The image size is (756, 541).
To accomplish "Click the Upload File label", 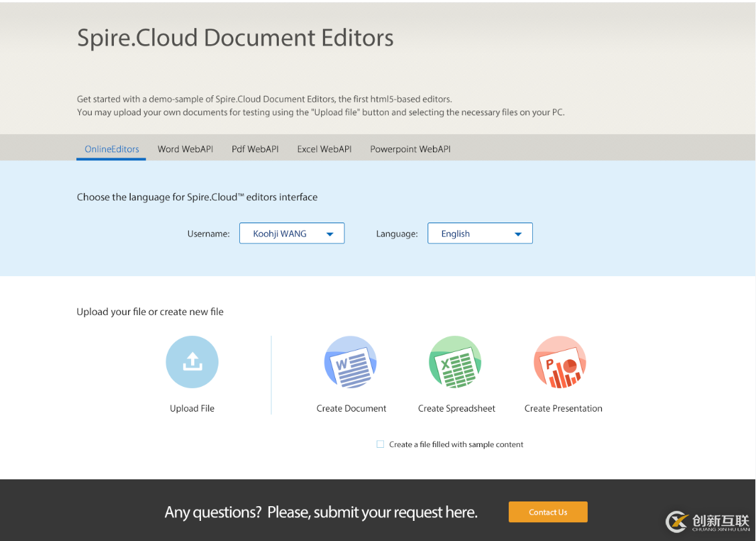I will (192, 408).
